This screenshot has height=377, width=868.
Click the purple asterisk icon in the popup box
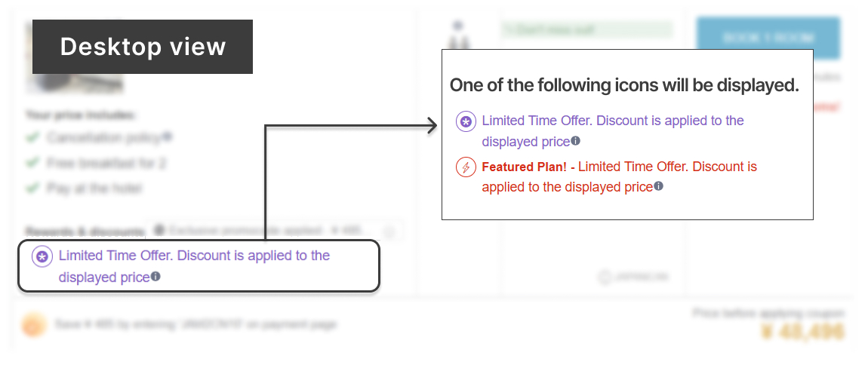click(x=466, y=121)
